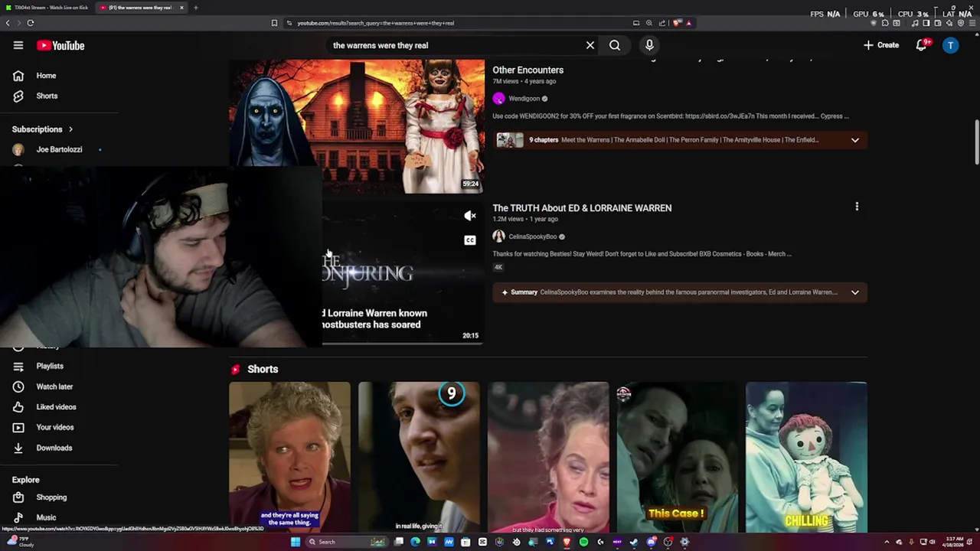Click the sidebar Watch later clock icon
This screenshot has width=980, height=551.
[x=18, y=386]
